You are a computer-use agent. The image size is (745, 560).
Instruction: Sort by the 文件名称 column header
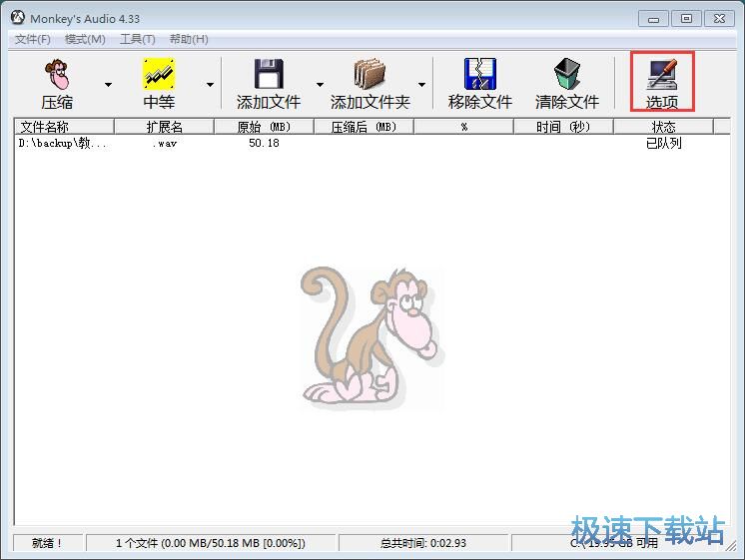(64, 127)
